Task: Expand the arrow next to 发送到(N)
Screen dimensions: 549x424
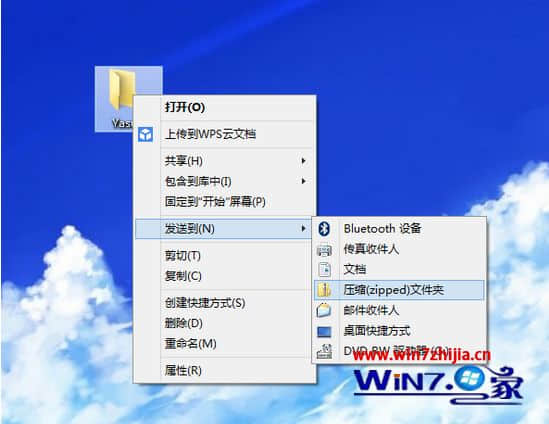Action: click(x=303, y=229)
